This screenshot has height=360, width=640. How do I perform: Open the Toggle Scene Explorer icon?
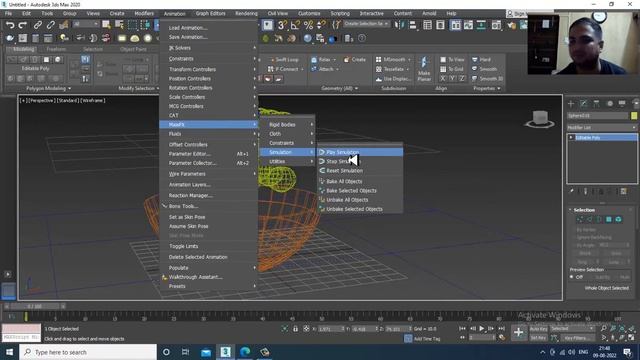click(x=427, y=25)
